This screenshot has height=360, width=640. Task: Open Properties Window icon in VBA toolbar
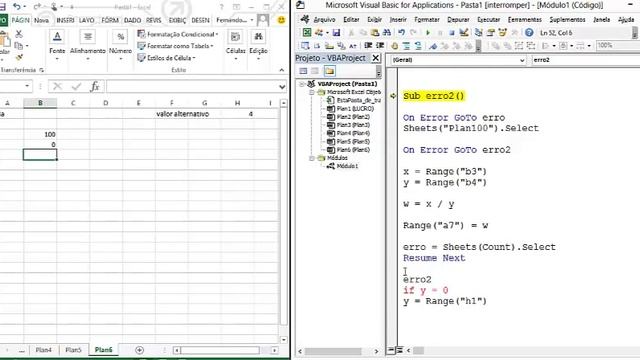[x=491, y=33]
